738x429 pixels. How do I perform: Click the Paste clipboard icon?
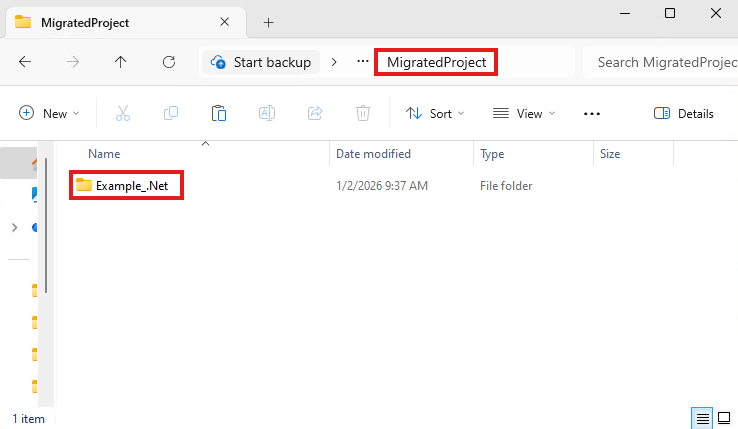pos(219,114)
